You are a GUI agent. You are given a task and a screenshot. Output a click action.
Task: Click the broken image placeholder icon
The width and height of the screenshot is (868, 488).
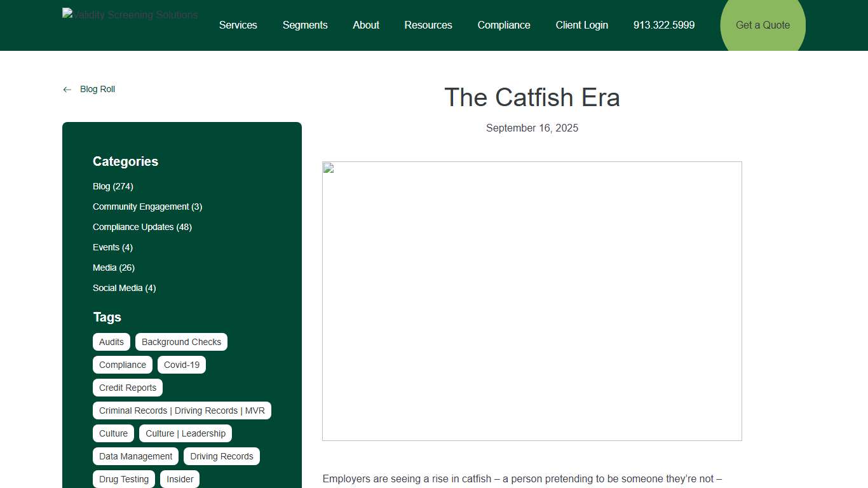click(x=328, y=167)
